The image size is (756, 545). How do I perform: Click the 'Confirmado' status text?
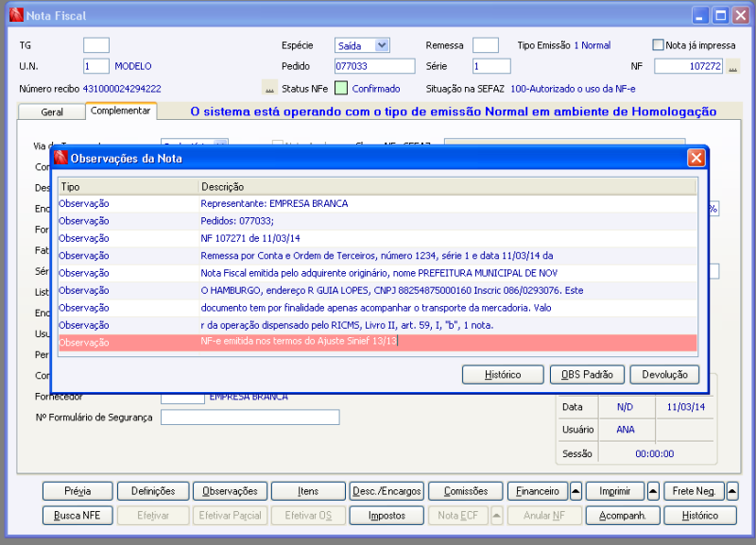pyautogui.click(x=376, y=89)
